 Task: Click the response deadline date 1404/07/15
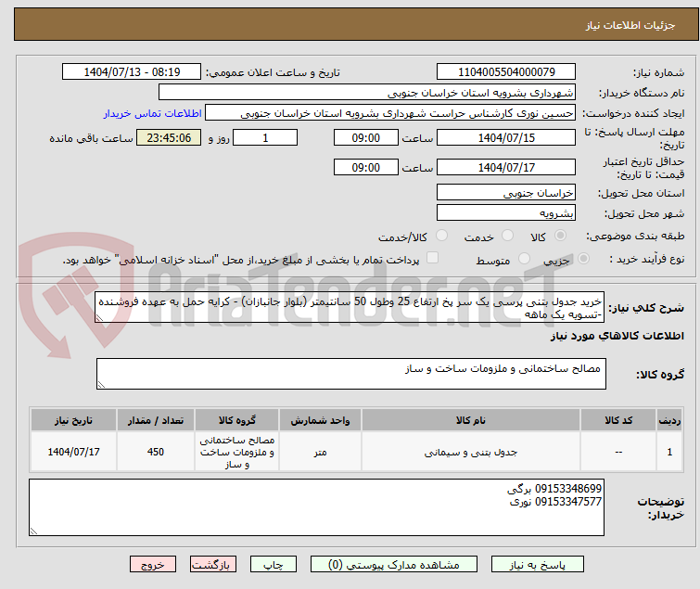506,137
